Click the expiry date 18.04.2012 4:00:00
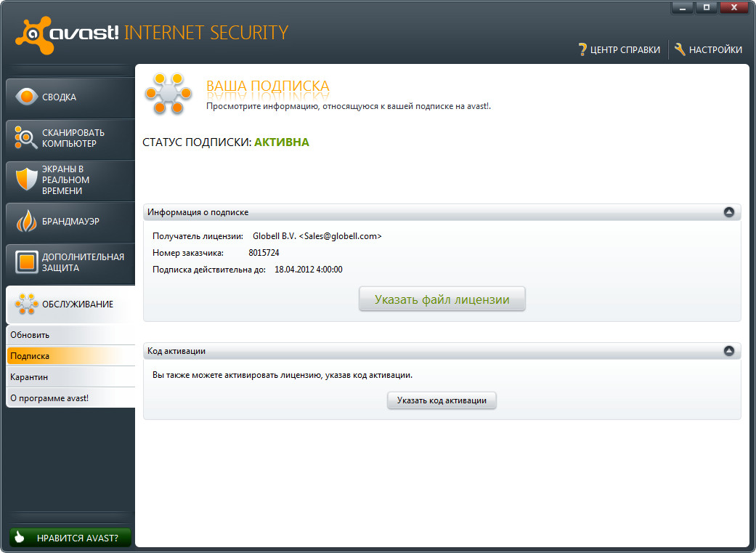Image resolution: width=756 pixels, height=553 pixels. pyautogui.click(x=309, y=270)
